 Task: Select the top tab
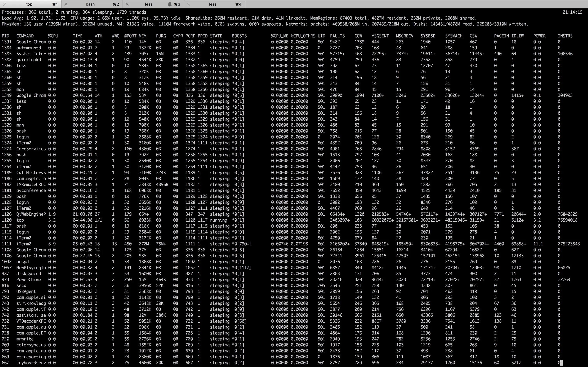click(x=29, y=4)
